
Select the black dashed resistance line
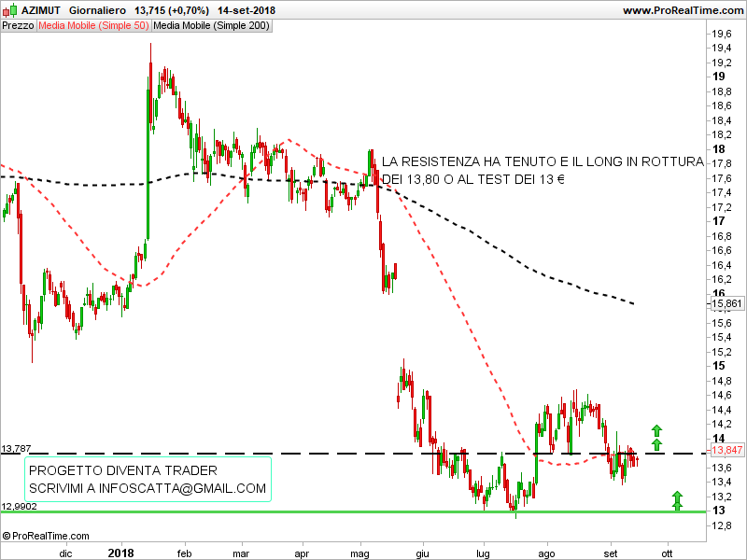click(353, 454)
